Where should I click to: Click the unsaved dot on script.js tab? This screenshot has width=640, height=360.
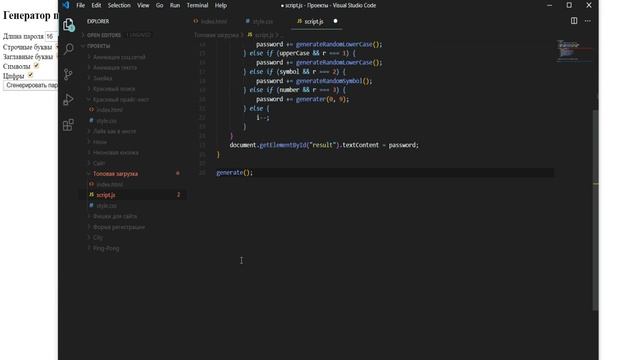click(336, 21)
